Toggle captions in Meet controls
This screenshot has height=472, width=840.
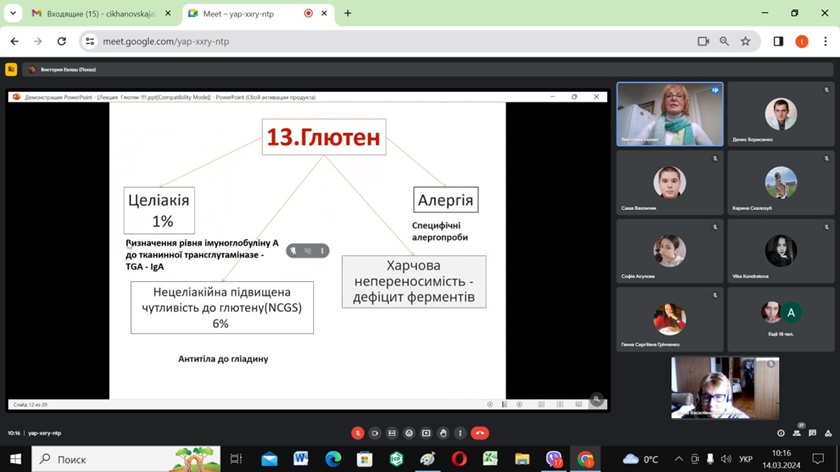392,433
